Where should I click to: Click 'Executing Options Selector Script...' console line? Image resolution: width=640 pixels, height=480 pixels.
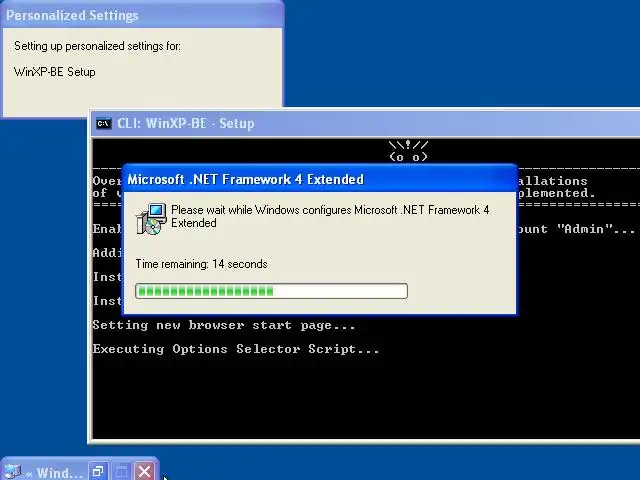point(236,349)
